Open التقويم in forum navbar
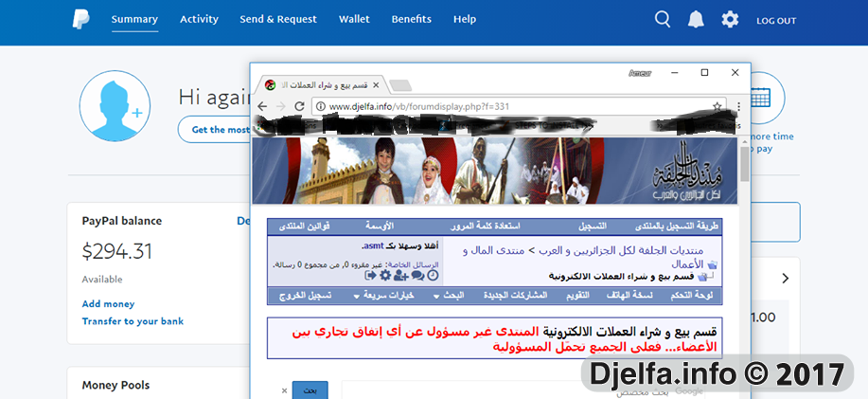 tap(577, 296)
